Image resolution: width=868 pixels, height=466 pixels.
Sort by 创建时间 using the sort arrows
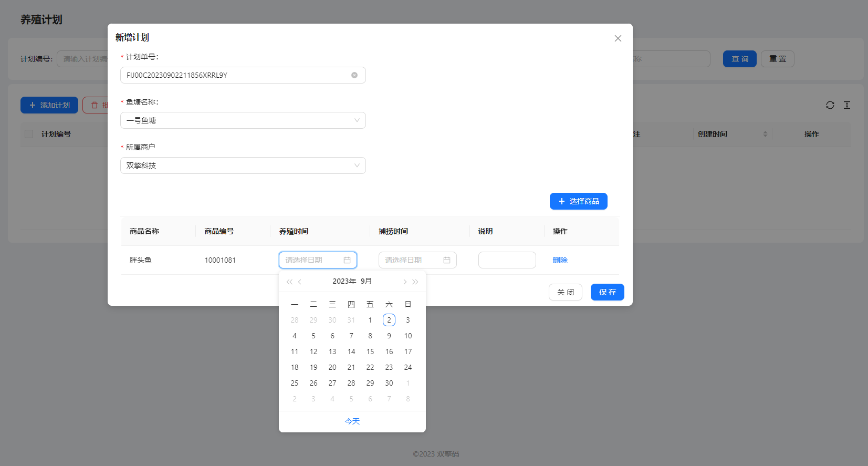765,134
